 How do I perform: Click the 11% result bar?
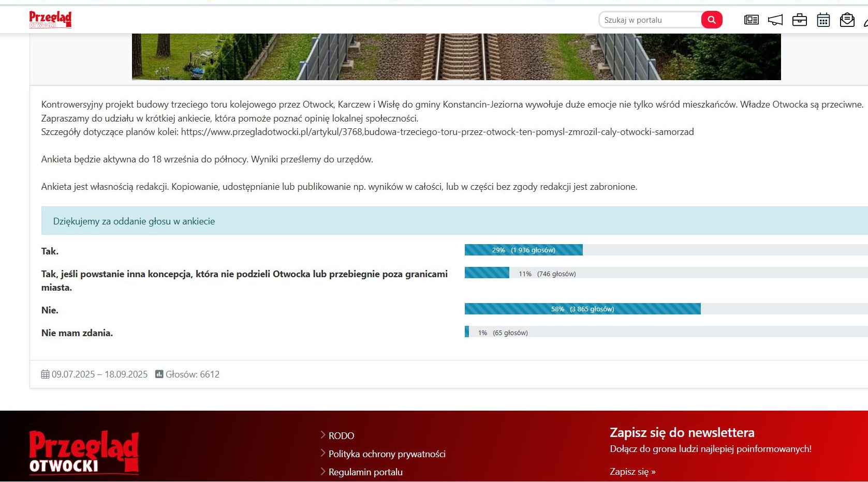(x=487, y=273)
